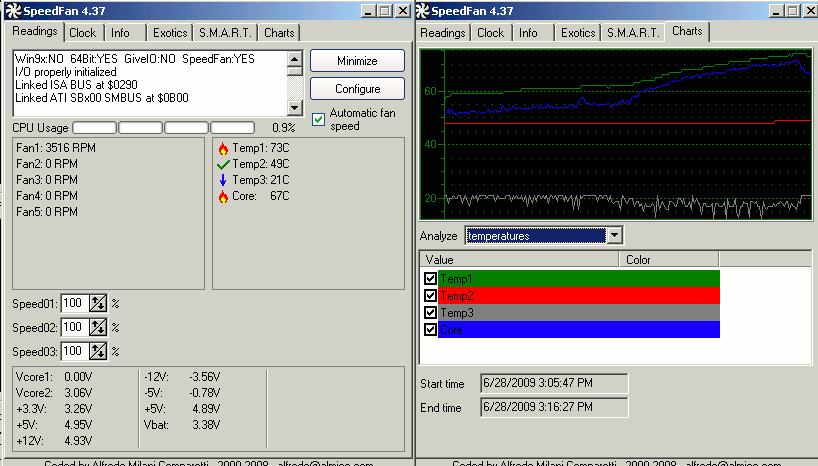Uncheck Temp3 in the chart list
818x466 pixels.
click(x=430, y=313)
